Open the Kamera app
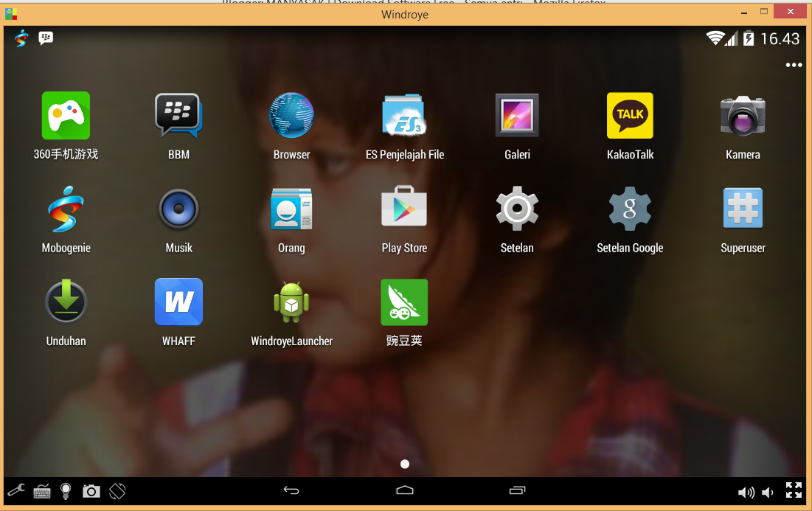Screen dimensions: 812x511 [x=743, y=116]
